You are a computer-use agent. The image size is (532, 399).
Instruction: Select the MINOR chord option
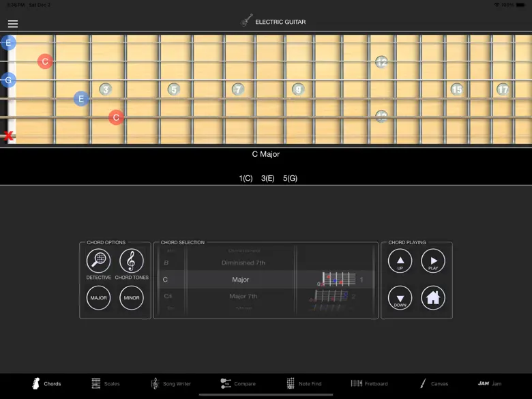click(132, 297)
